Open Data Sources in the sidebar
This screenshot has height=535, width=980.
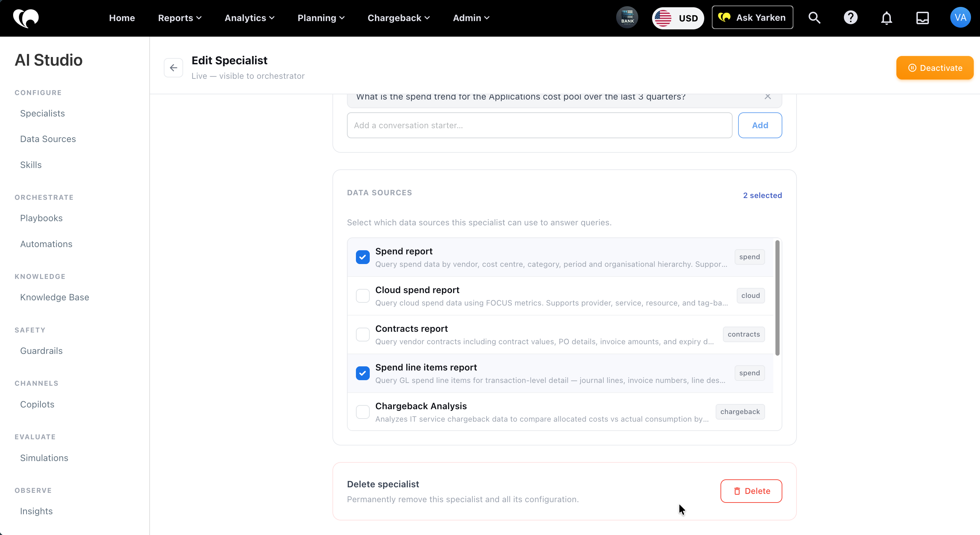(x=48, y=139)
